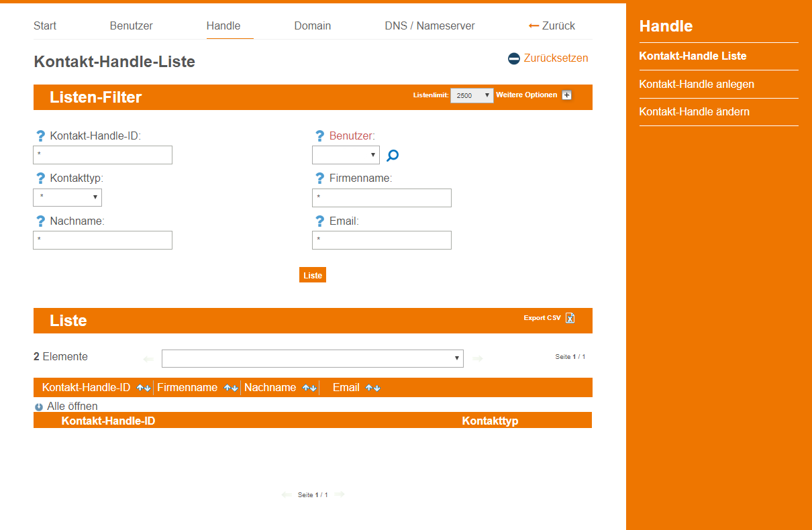Click into the Email filter field
The height and width of the screenshot is (530, 812).
pos(381,240)
